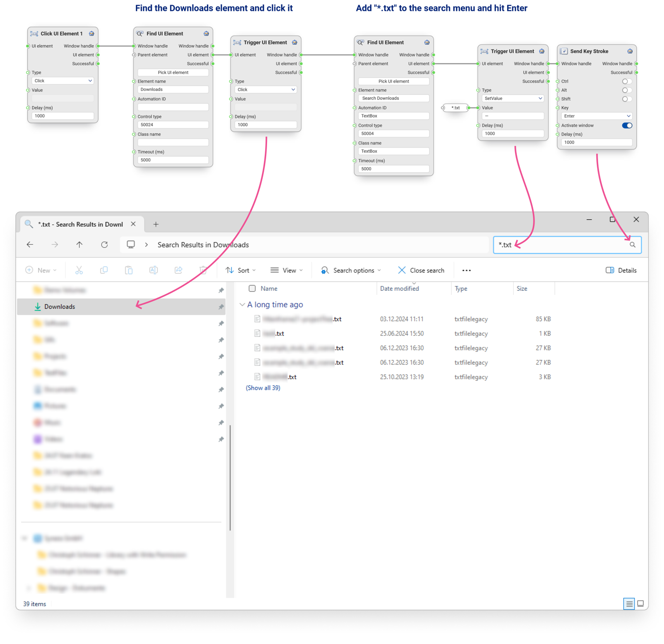This screenshot has height=644, width=664.
Task: Collapse the A long time ago group
Action: (x=242, y=305)
